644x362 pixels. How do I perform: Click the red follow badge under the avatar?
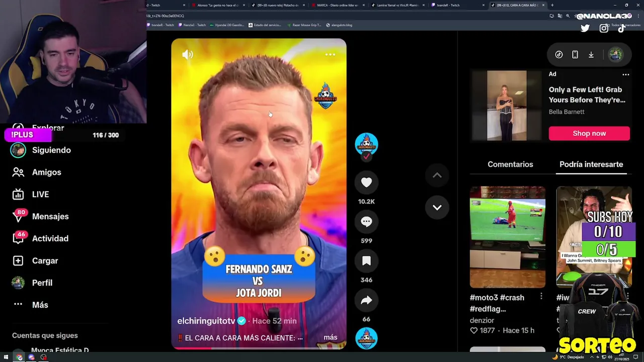tap(366, 156)
